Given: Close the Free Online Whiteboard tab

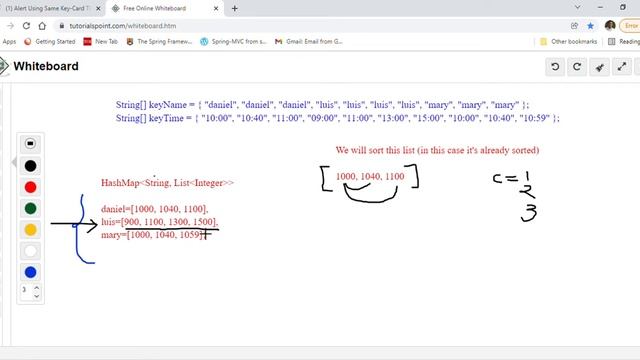Looking at the screenshot, I should click(x=216, y=8).
